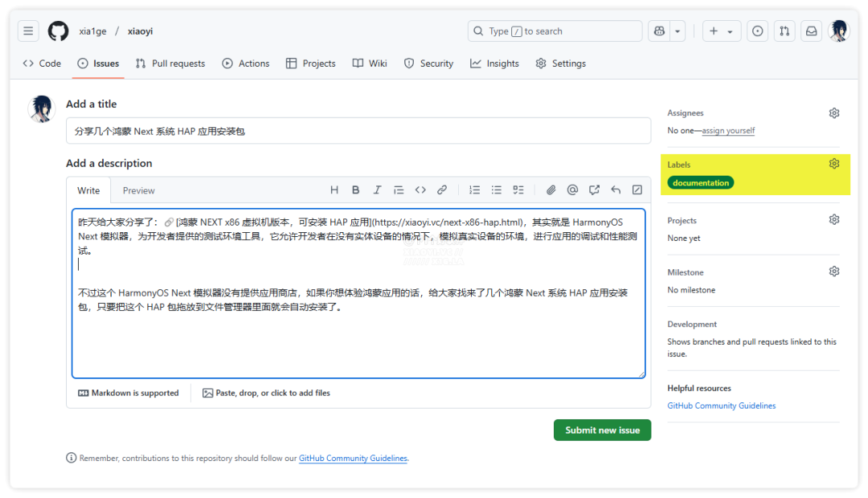Expand the Copilot dropdown arrow
This screenshot has height=498, width=868.
point(678,31)
